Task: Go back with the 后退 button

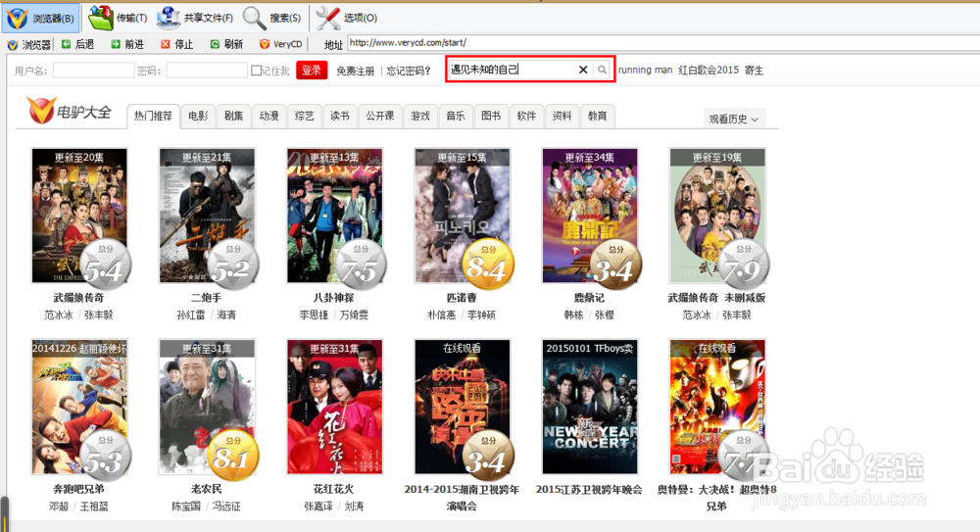Action: coord(78,44)
